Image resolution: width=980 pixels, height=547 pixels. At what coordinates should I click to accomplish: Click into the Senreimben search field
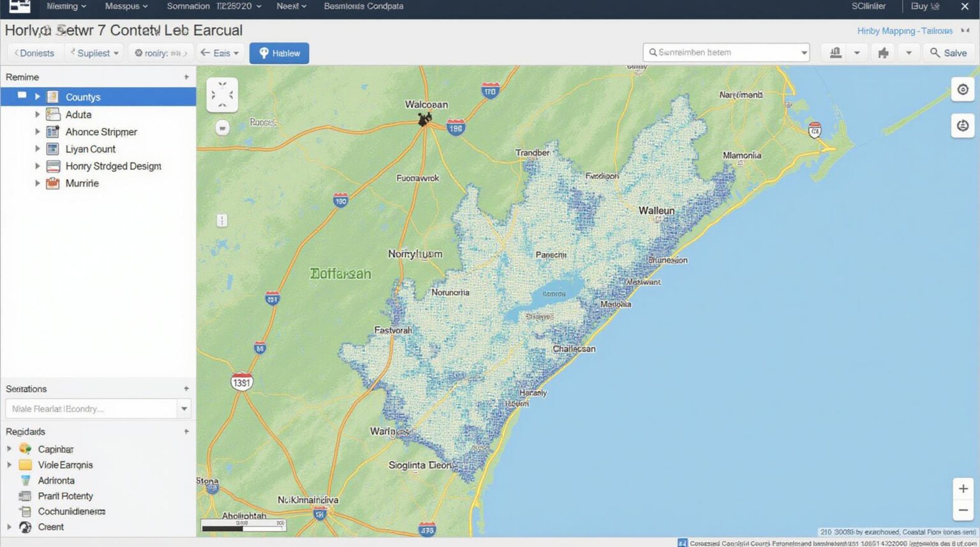point(721,53)
